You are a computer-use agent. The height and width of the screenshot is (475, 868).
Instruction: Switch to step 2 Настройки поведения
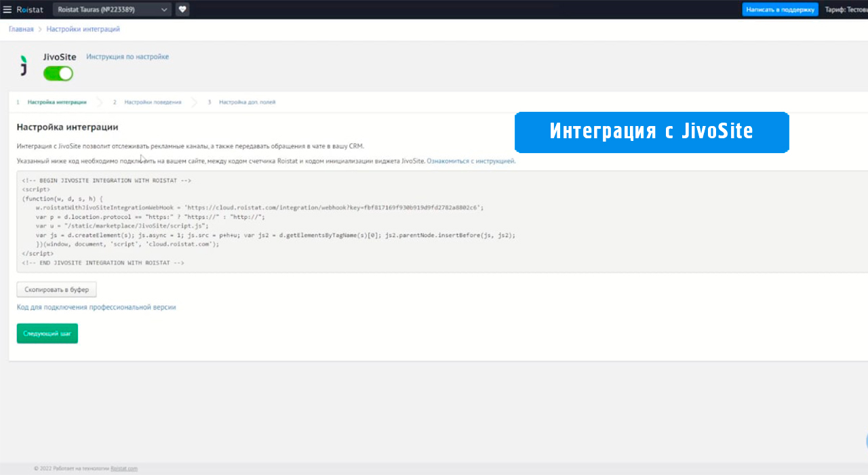[x=153, y=102]
